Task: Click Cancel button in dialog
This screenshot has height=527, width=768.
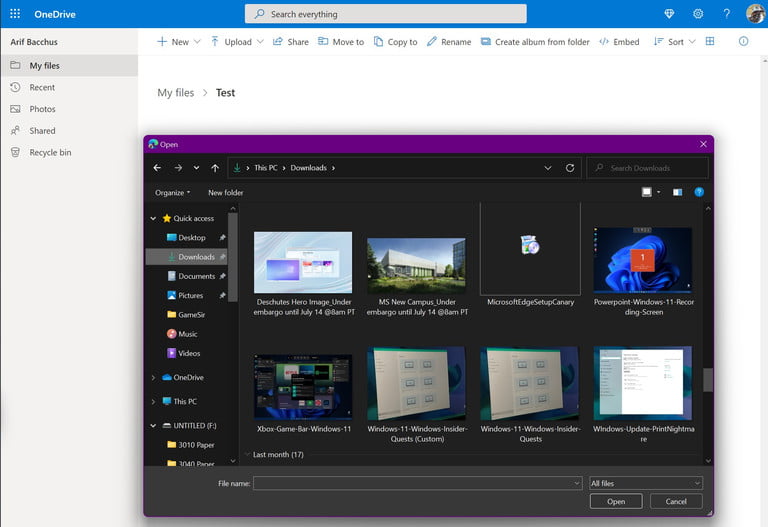Action: click(676, 502)
